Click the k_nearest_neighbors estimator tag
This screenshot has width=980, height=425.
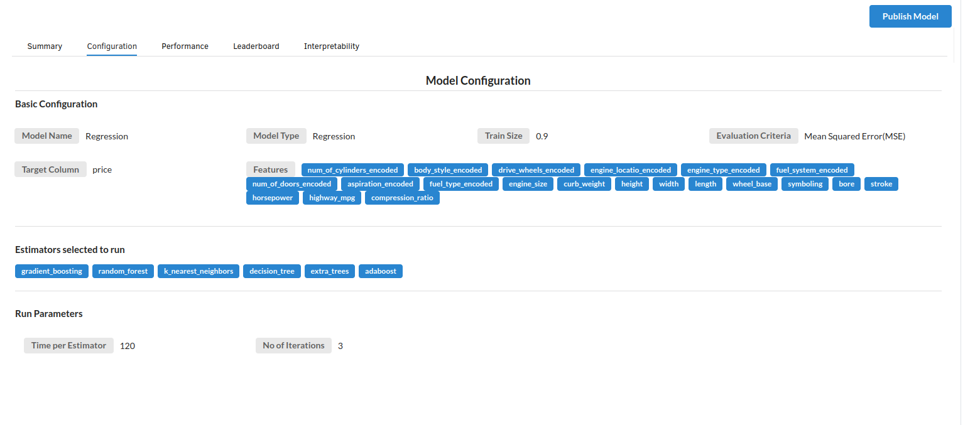coord(199,271)
